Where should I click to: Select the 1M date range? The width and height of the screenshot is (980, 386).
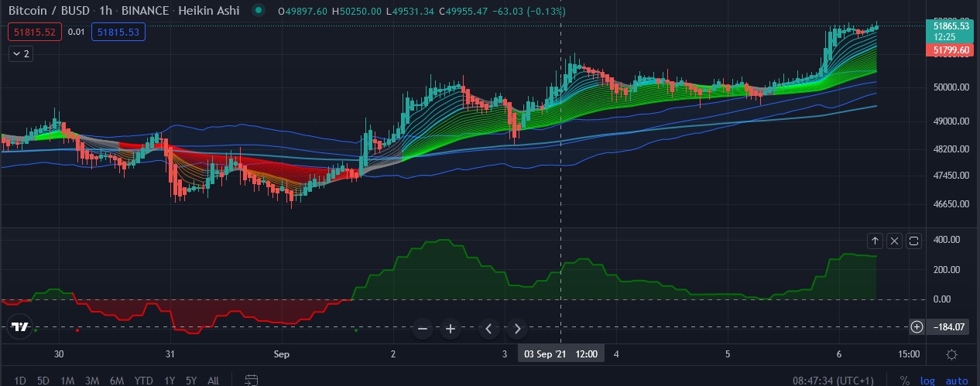click(x=67, y=380)
